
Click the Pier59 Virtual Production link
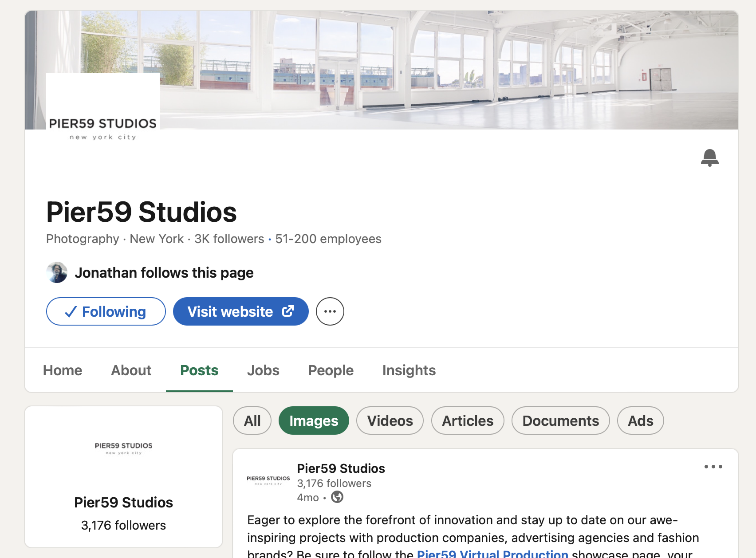point(492,553)
